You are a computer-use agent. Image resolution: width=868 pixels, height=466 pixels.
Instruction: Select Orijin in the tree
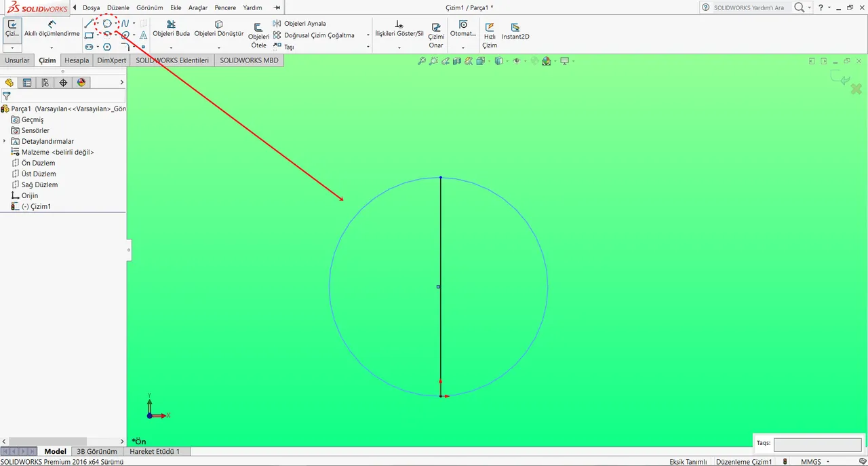pos(29,195)
